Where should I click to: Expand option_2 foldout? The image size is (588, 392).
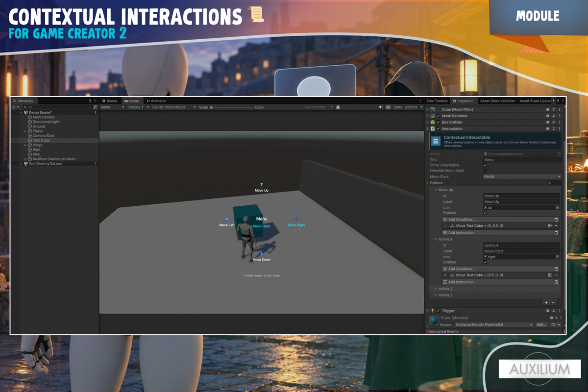tap(436, 289)
